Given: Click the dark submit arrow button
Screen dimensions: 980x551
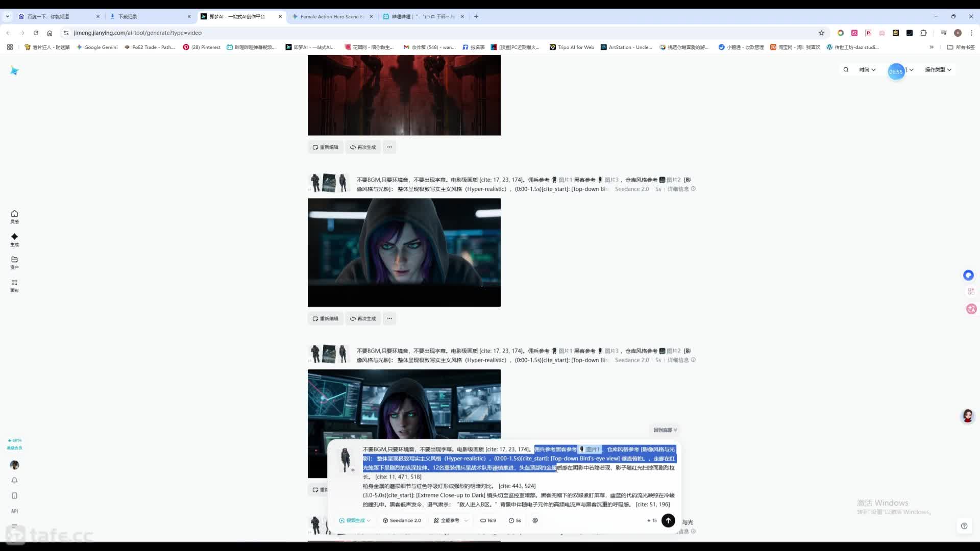Looking at the screenshot, I should coord(668,520).
